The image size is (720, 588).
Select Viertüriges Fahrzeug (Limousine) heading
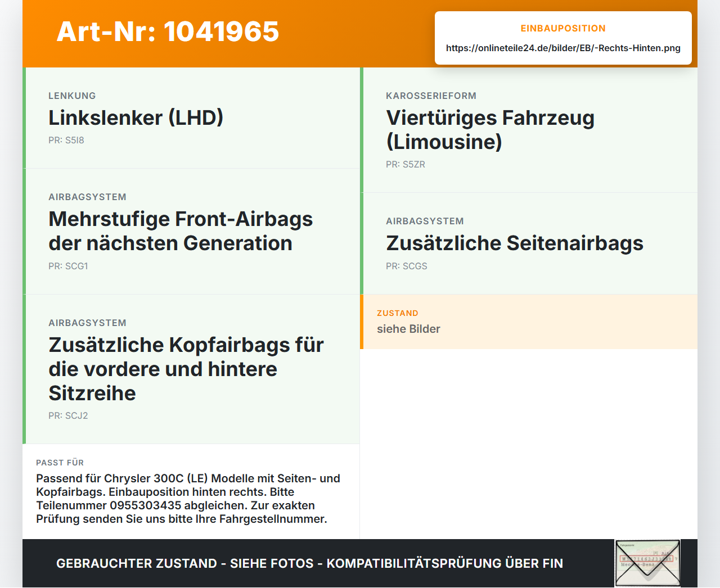point(490,130)
